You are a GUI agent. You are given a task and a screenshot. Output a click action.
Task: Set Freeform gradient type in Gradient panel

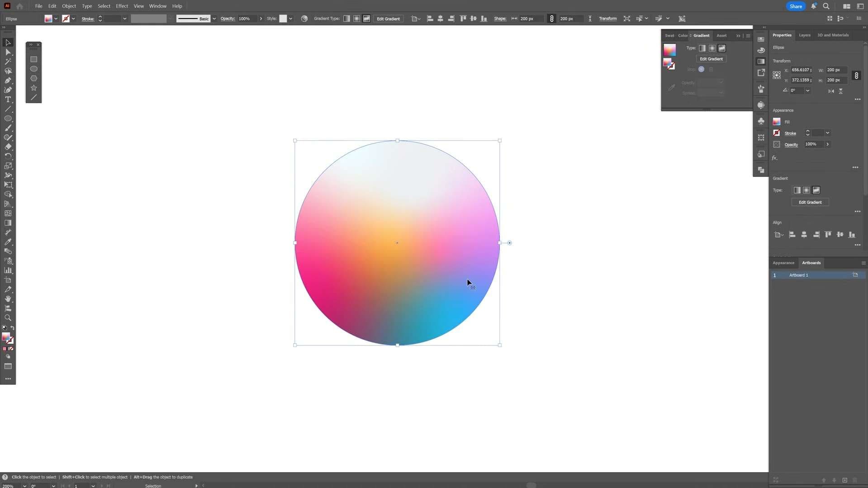[722, 48]
